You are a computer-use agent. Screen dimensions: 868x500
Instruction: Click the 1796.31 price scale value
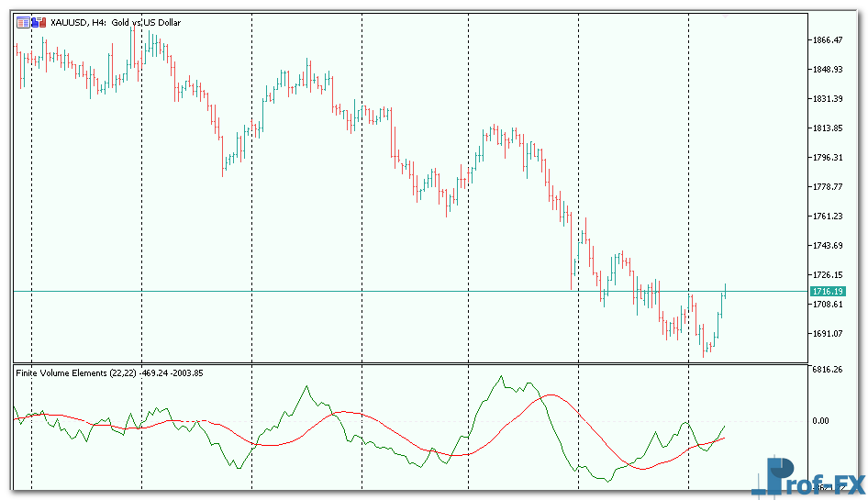[x=827, y=158]
